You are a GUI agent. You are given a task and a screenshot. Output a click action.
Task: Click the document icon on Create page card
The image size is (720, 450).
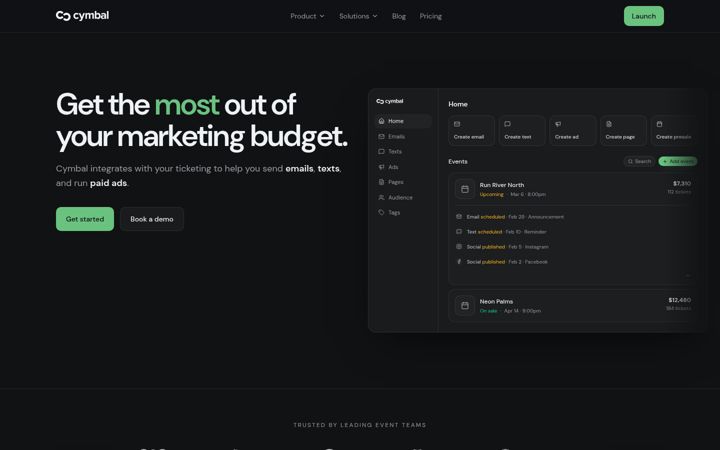click(x=609, y=124)
